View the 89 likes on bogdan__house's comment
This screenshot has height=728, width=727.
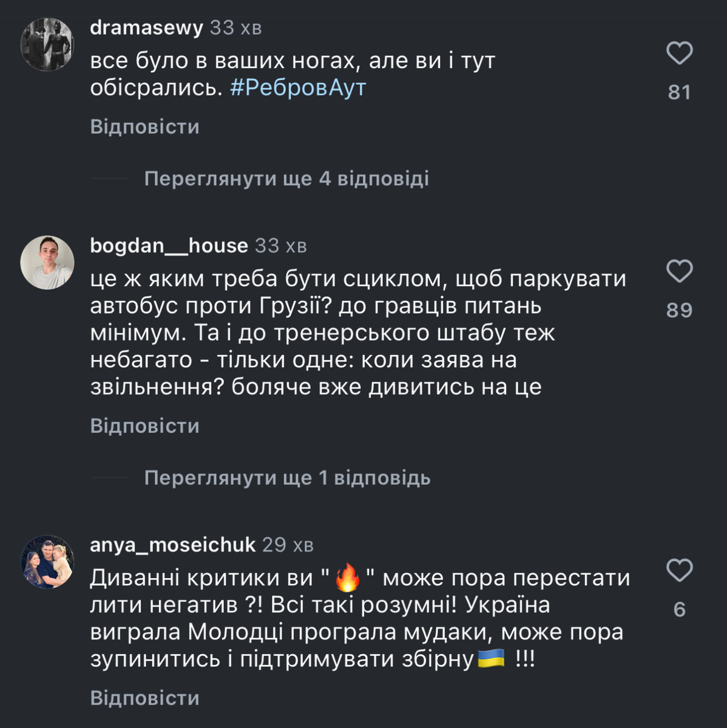coord(679,310)
